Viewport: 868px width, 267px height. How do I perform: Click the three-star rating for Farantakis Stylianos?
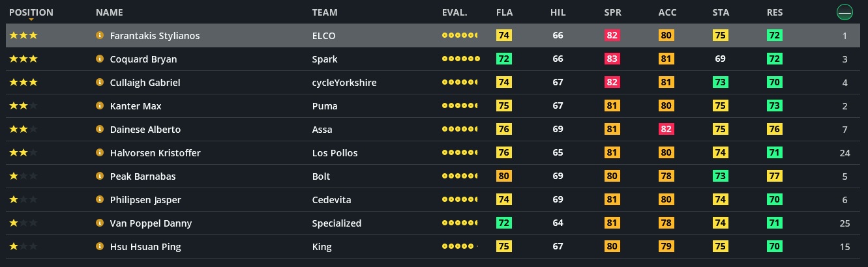tap(23, 36)
